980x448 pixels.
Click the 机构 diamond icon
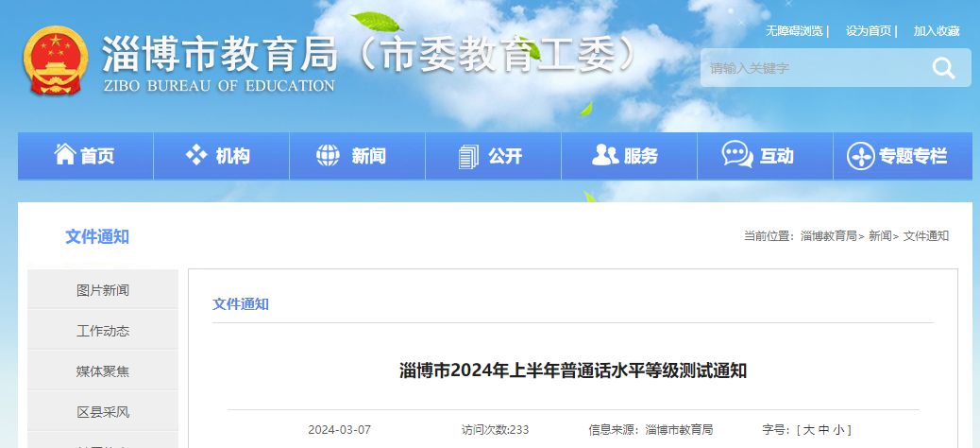pyautogui.click(x=196, y=155)
